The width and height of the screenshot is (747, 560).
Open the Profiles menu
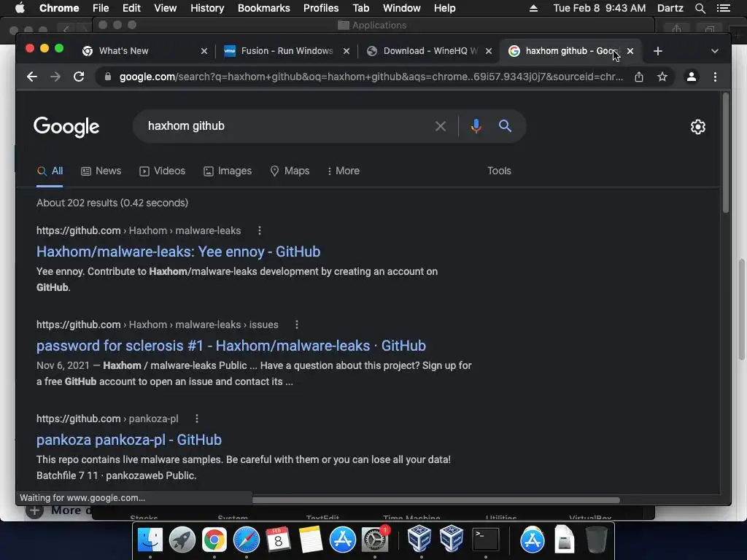(321, 8)
